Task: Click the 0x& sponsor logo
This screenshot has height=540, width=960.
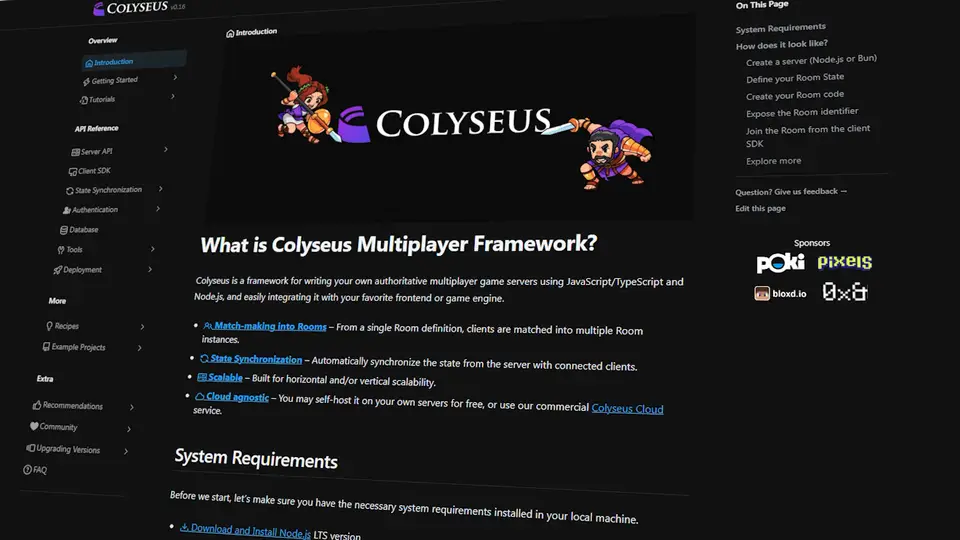Action: pyautogui.click(x=845, y=292)
